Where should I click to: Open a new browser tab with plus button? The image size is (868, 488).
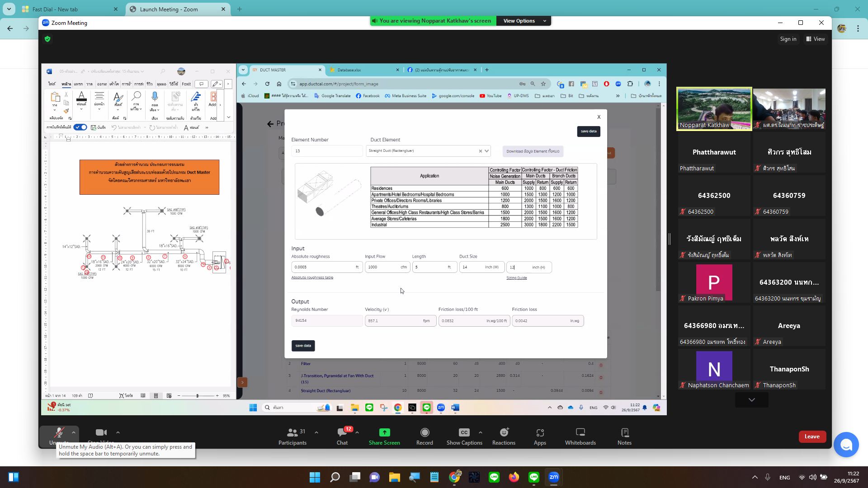coord(240,9)
